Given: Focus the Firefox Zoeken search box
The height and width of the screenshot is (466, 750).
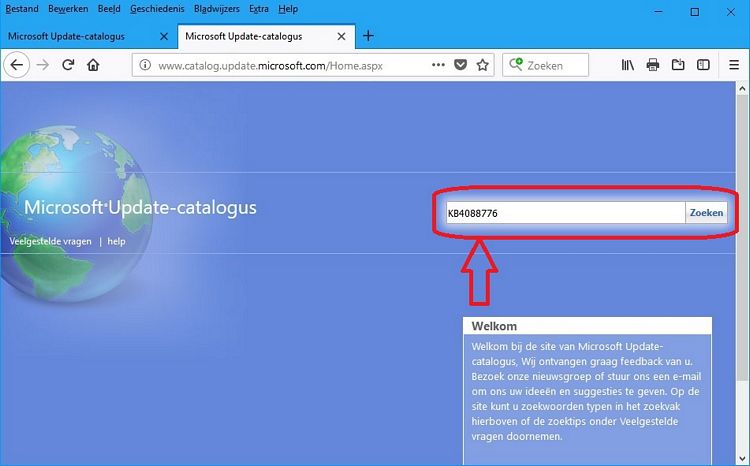Looking at the screenshot, I should [545, 65].
